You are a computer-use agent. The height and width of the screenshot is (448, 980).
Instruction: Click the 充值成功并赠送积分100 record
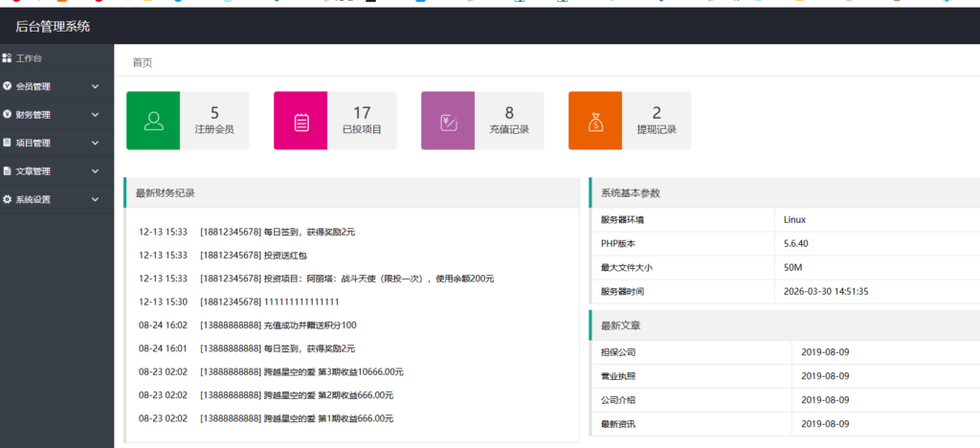[x=248, y=325]
